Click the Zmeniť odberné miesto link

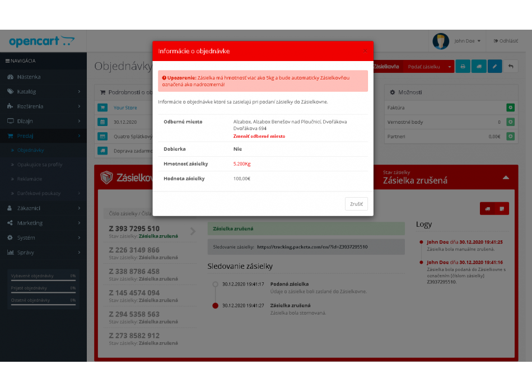(x=259, y=136)
